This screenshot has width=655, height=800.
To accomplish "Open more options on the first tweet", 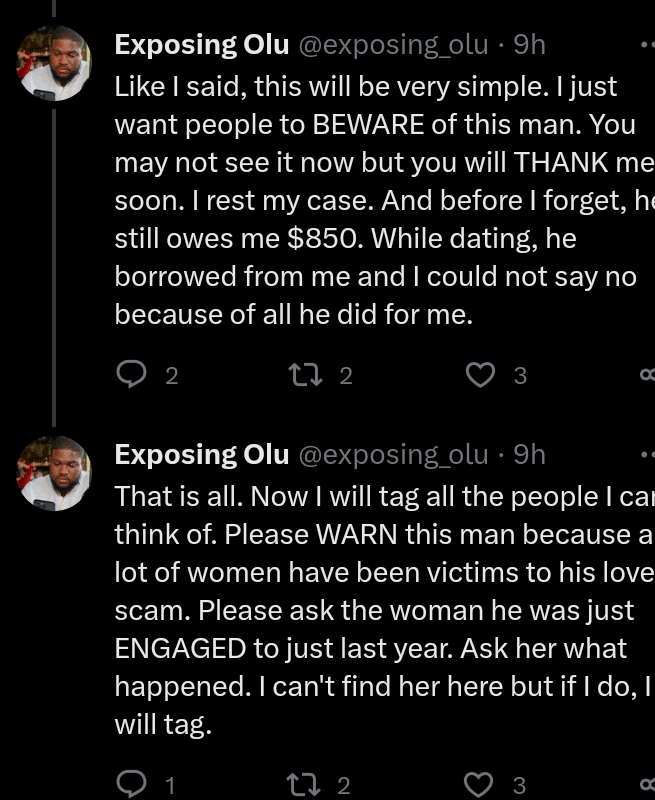I will click(x=645, y=45).
